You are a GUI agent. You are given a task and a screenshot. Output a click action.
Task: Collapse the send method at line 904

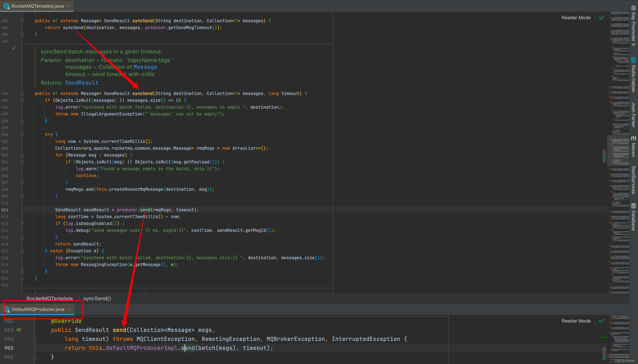[x=35, y=339]
